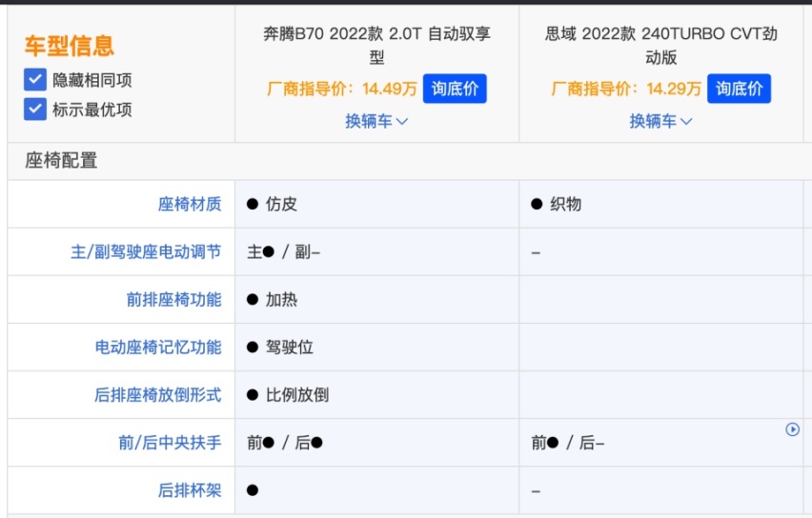This screenshot has width=812, height=518.
Task: Open the 后排杯架 parameter link
Action: (x=190, y=490)
